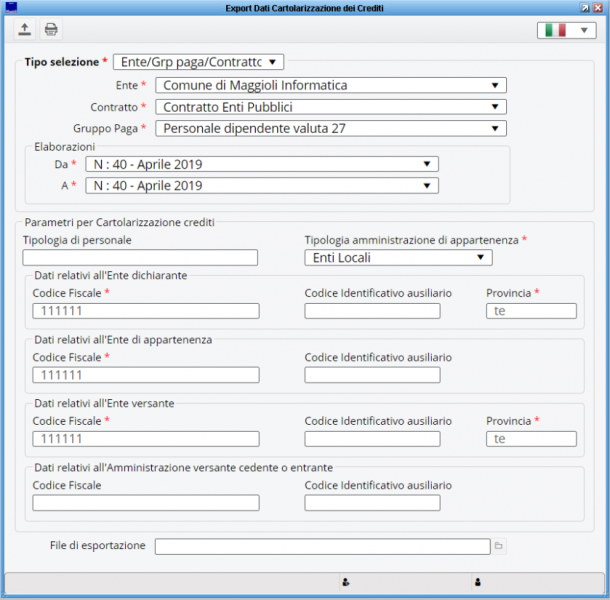The image size is (610, 600).
Task: Open the Tipo selezione dropdown
Action: 198,62
